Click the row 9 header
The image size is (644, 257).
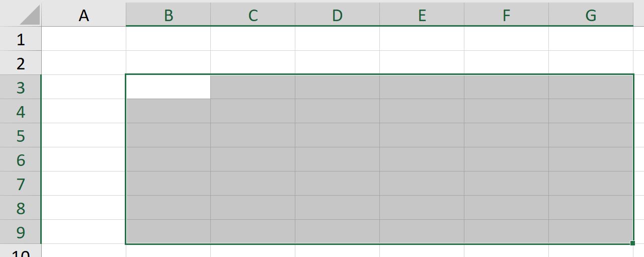pos(21,232)
